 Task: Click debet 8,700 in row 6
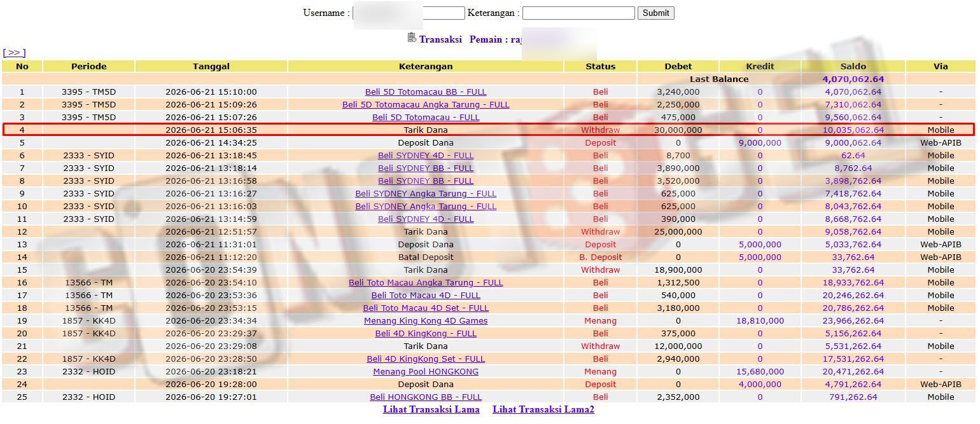pos(678,155)
